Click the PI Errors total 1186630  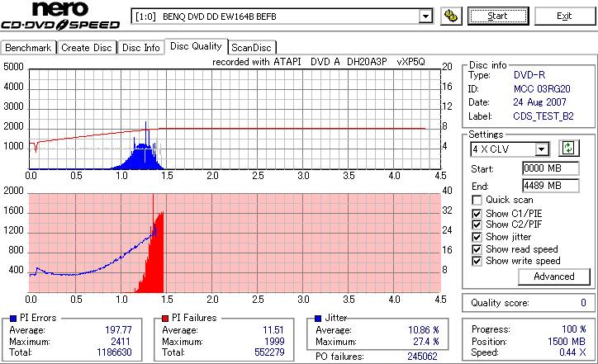pos(114,352)
